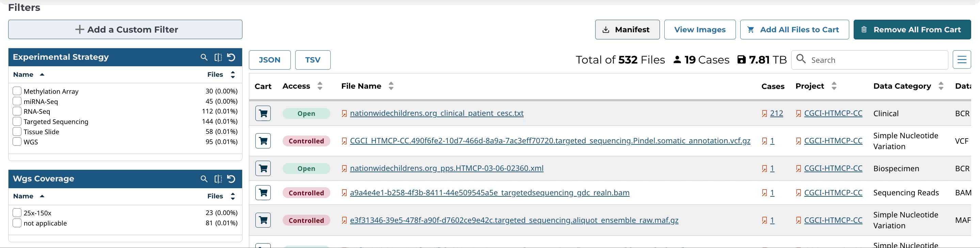Open search in Wgs Coverage panel

pos(204,179)
